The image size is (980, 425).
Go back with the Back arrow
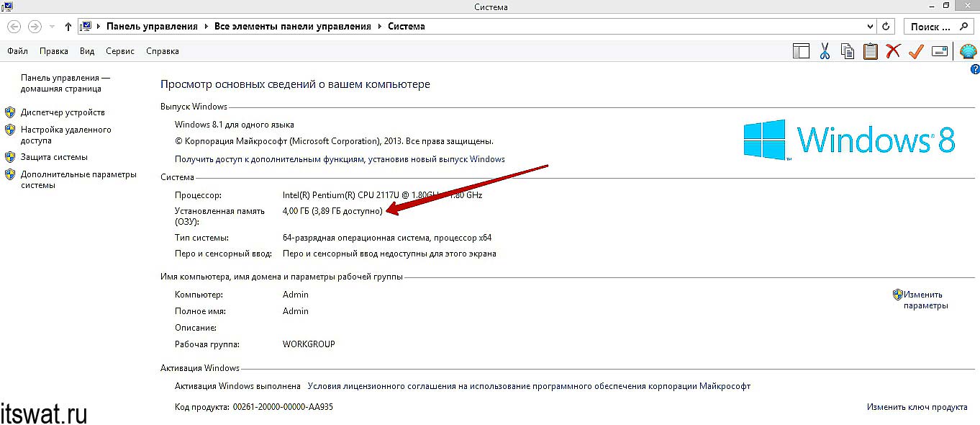coord(14,27)
